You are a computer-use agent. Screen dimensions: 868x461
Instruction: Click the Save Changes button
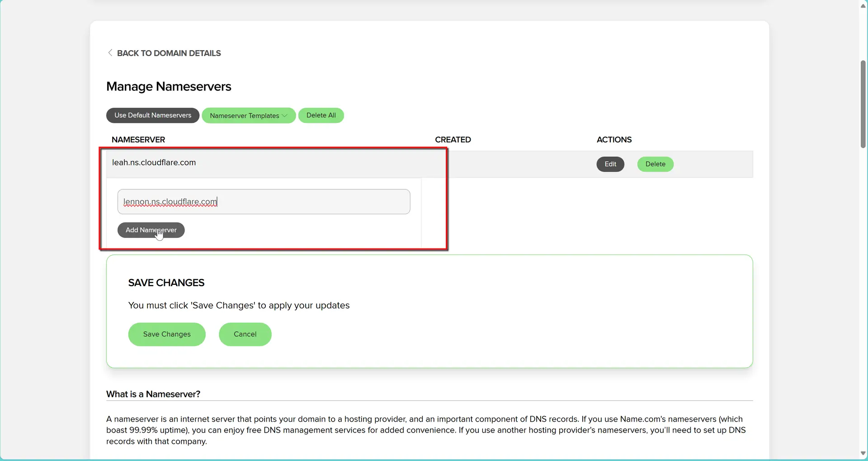[166, 334]
